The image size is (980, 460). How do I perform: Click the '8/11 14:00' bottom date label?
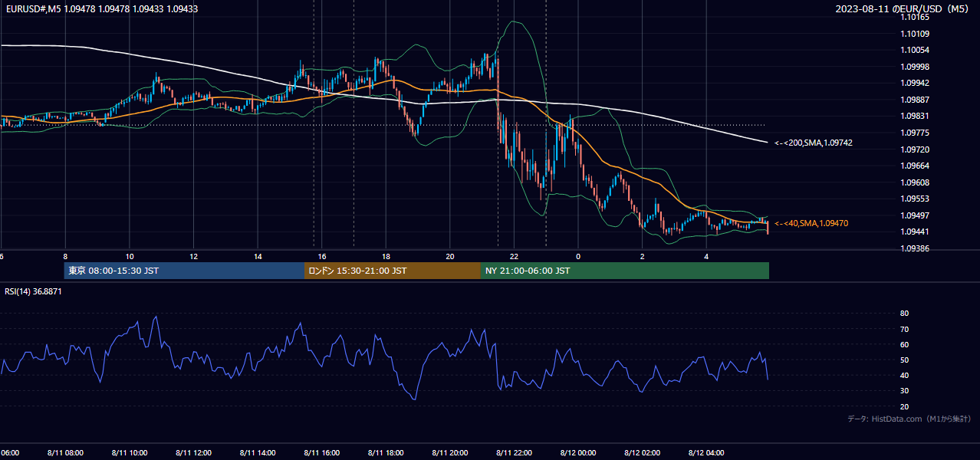258,452
